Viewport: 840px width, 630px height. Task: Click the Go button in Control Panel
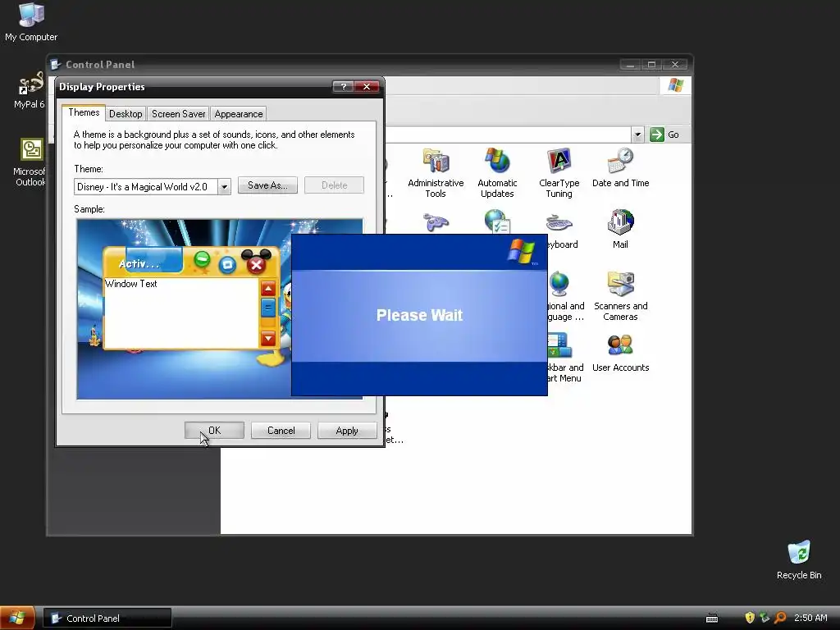(664, 135)
